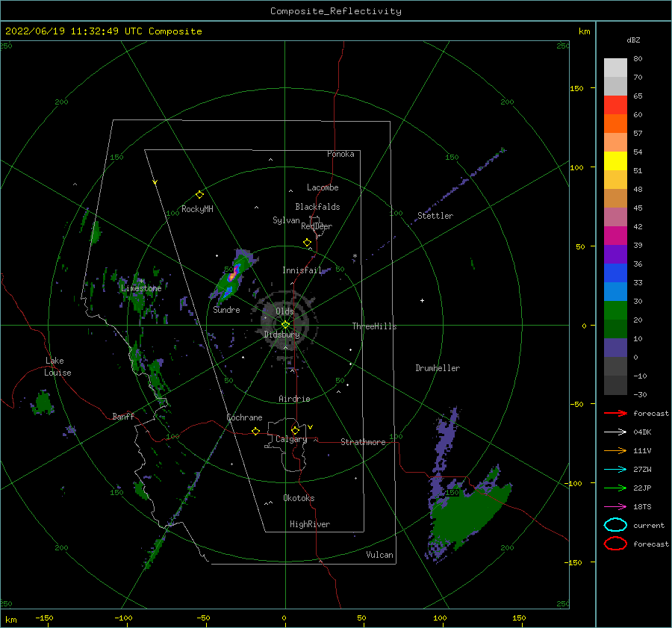Click the Olds label near radar center
The width and height of the screenshot is (672, 628).
[x=284, y=311]
